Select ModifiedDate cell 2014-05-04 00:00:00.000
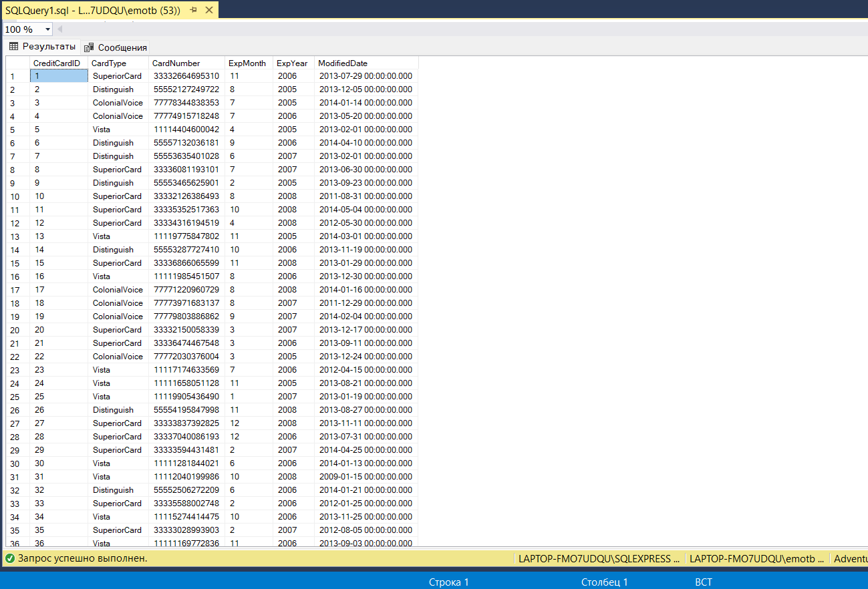This screenshot has height=589, width=868. point(366,210)
